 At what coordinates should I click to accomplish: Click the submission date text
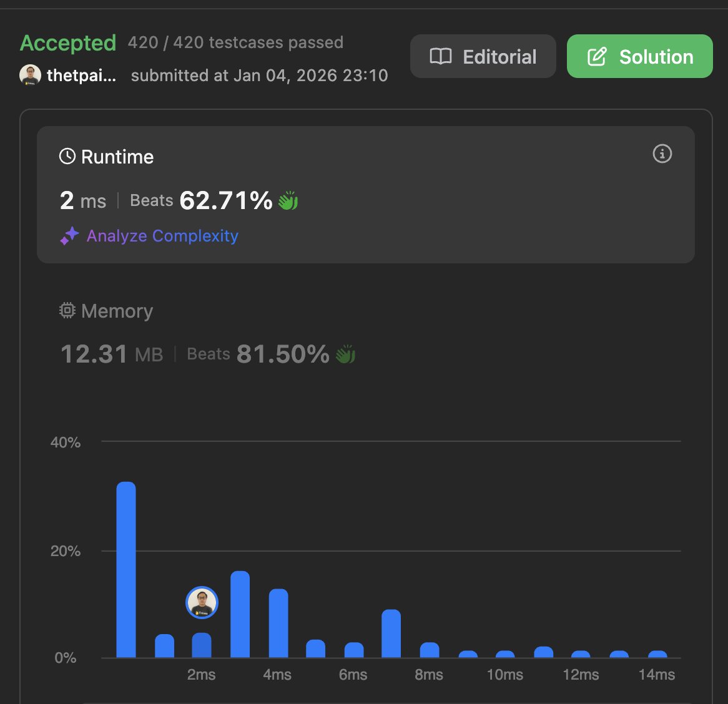point(259,75)
